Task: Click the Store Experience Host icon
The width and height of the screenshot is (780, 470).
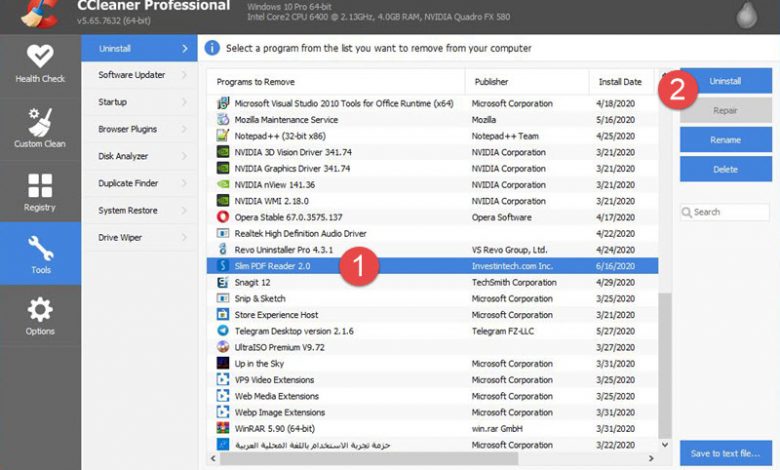Action: tap(223, 314)
